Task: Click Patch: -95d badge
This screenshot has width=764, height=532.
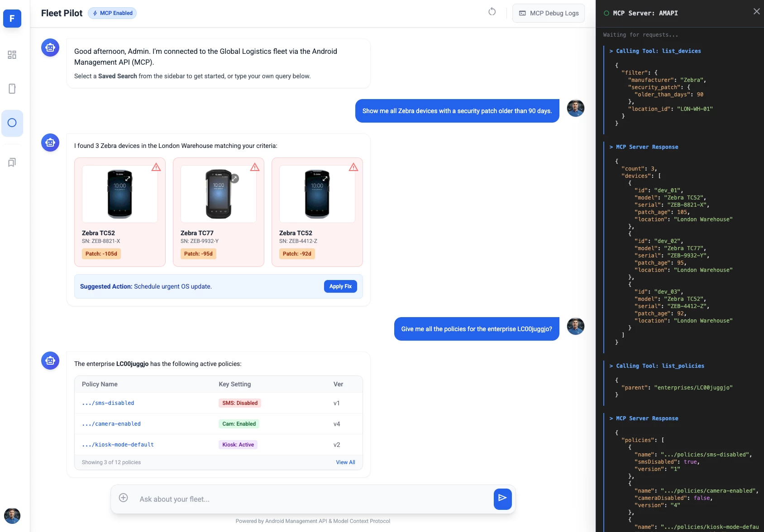Action: click(198, 254)
